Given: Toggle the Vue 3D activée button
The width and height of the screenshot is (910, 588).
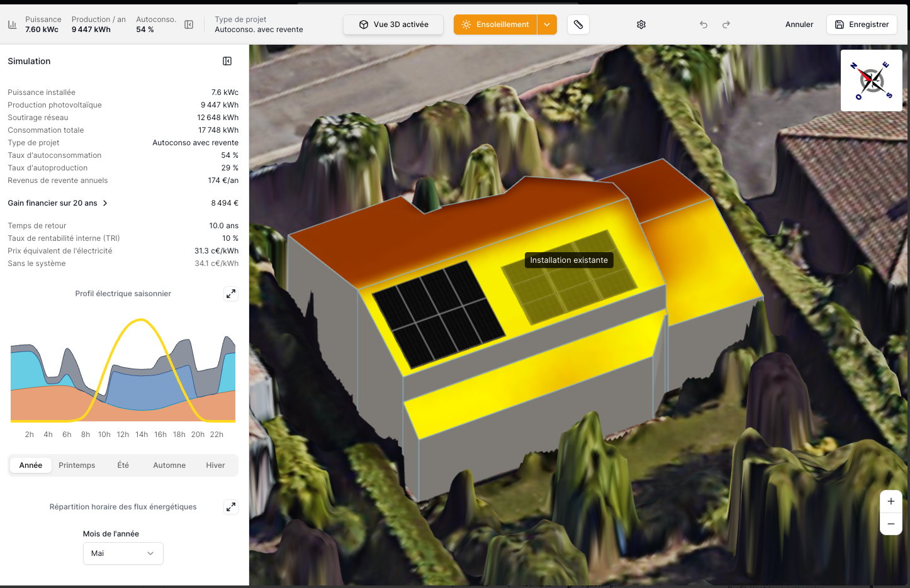Looking at the screenshot, I should 393,25.
